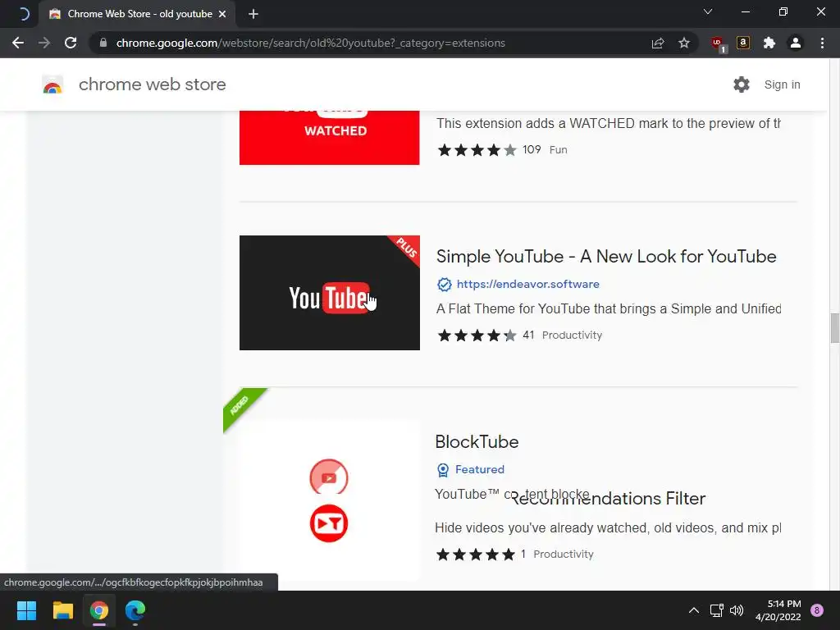The width and height of the screenshot is (840, 630).
Task: Open the notifications badge
Action: tap(817, 610)
